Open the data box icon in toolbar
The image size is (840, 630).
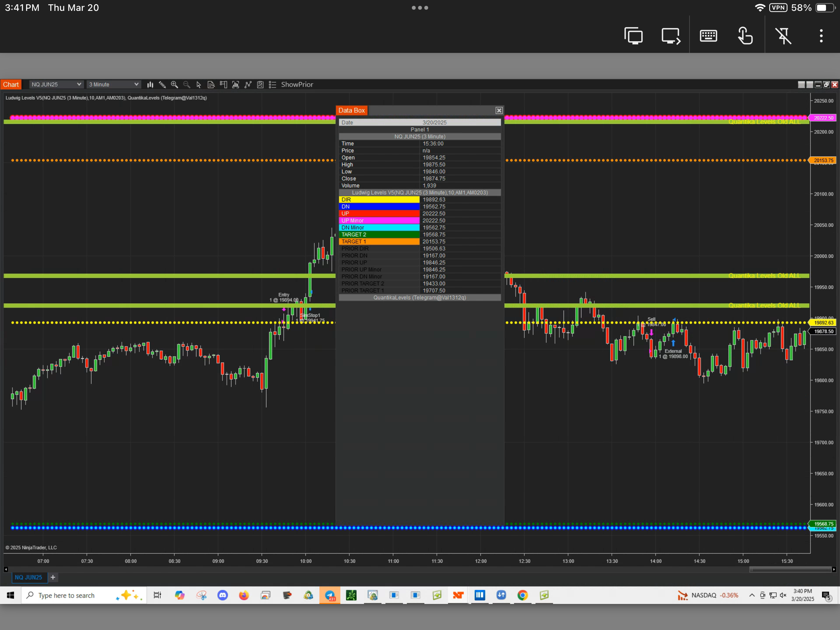coord(211,84)
